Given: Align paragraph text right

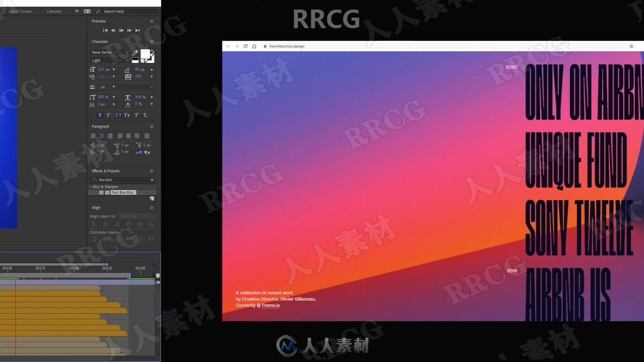Looking at the screenshot, I should [x=110, y=136].
